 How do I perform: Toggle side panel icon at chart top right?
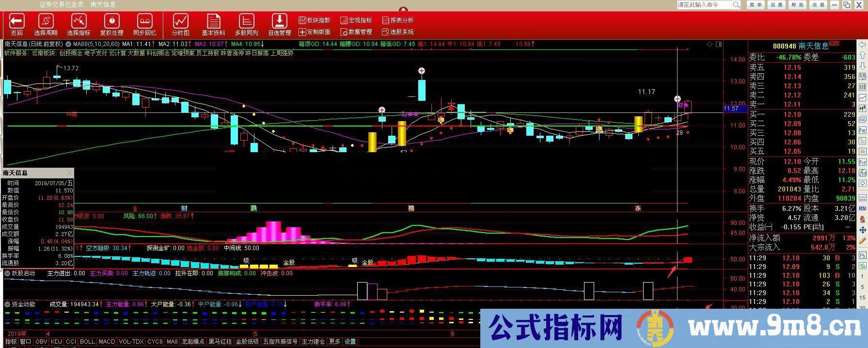pyautogui.click(x=718, y=44)
